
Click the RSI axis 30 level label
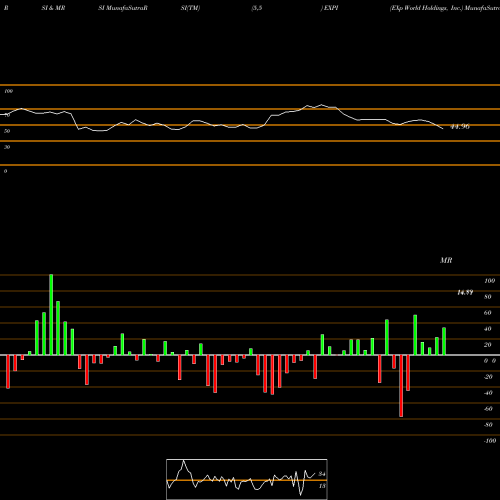click(7, 147)
